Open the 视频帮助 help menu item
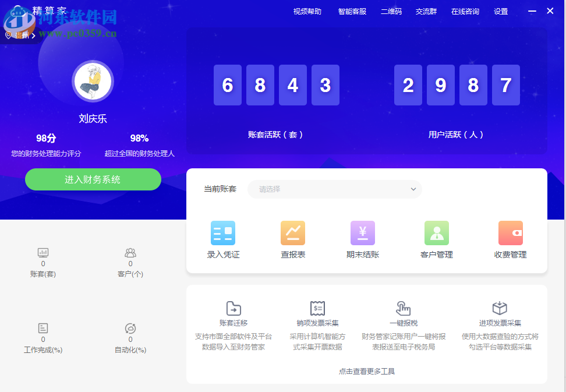This screenshot has height=392, width=566. (307, 11)
